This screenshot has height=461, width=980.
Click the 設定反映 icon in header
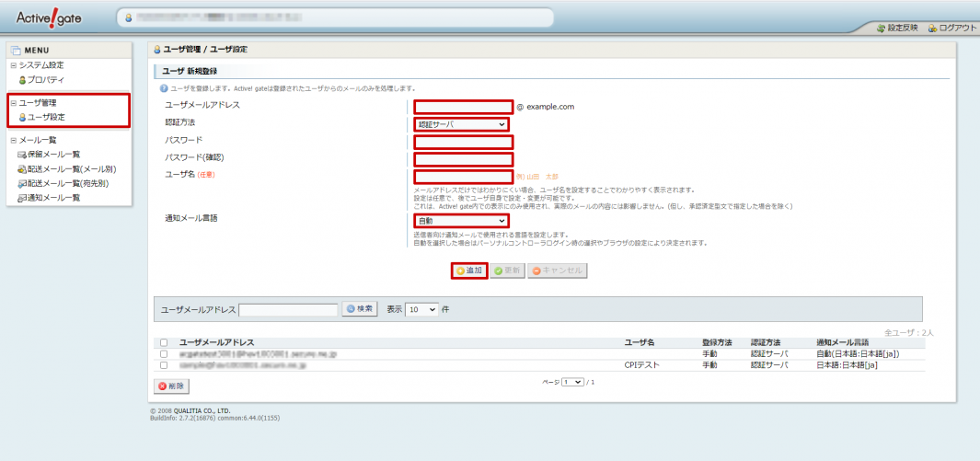click(882, 28)
